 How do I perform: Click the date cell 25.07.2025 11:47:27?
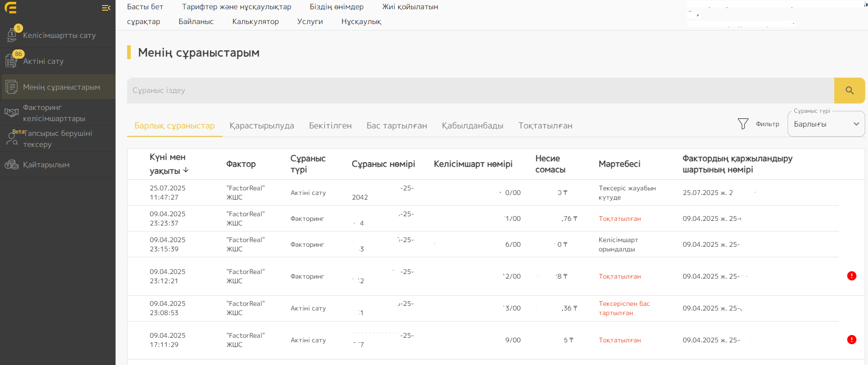pyautogui.click(x=167, y=193)
